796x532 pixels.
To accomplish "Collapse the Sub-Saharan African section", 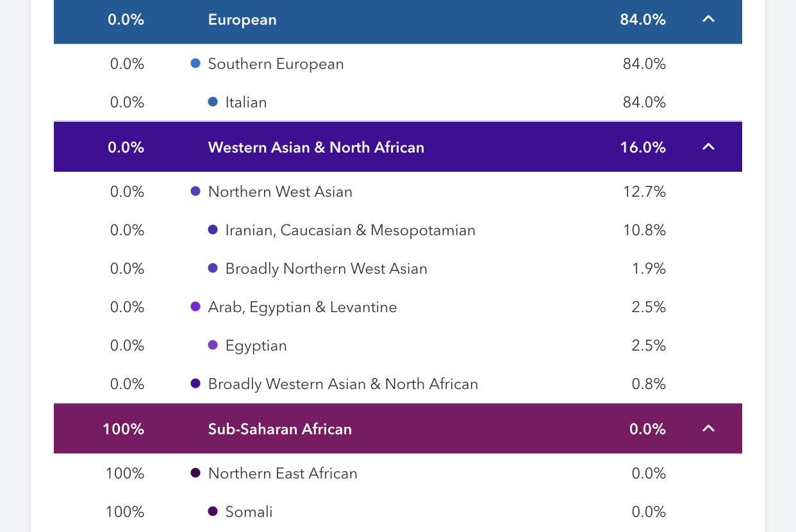I will click(x=708, y=428).
